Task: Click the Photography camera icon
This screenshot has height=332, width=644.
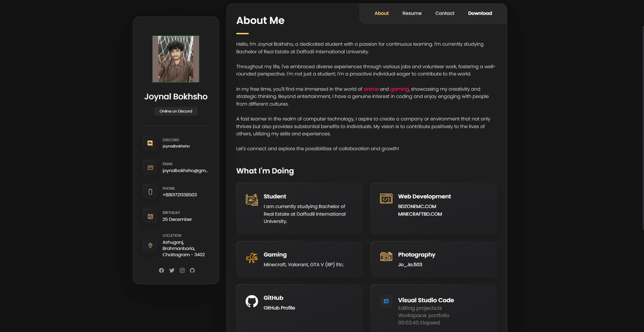Action: pyautogui.click(x=386, y=257)
